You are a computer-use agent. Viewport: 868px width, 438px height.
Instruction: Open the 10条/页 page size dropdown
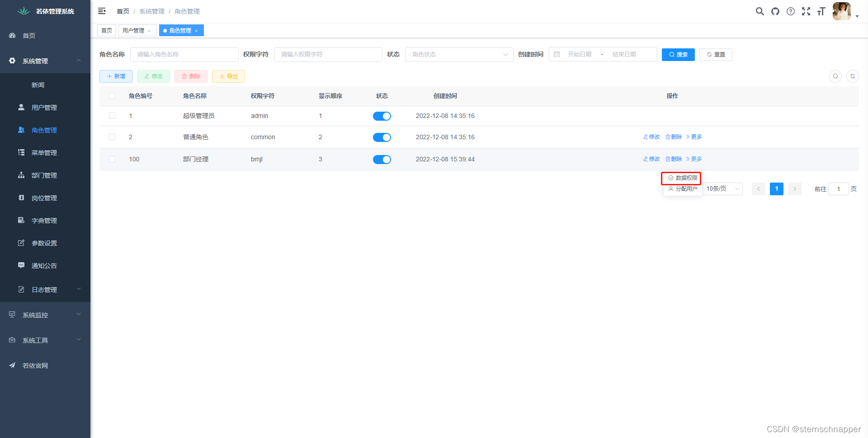[722, 188]
